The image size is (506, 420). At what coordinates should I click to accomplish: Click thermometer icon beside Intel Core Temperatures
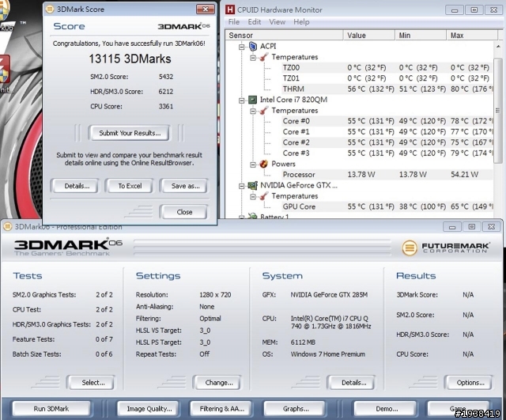263,111
